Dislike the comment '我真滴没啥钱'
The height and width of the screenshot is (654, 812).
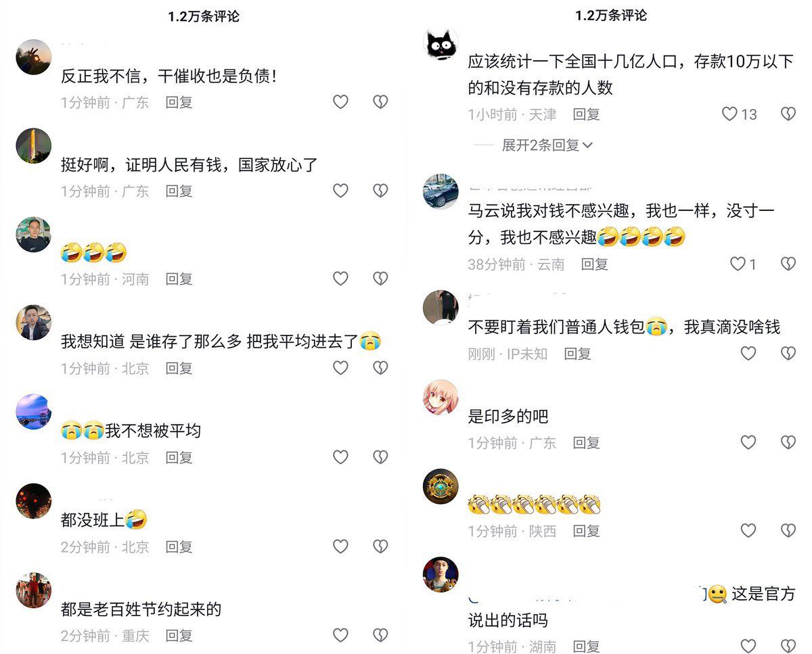pyautogui.click(x=788, y=353)
